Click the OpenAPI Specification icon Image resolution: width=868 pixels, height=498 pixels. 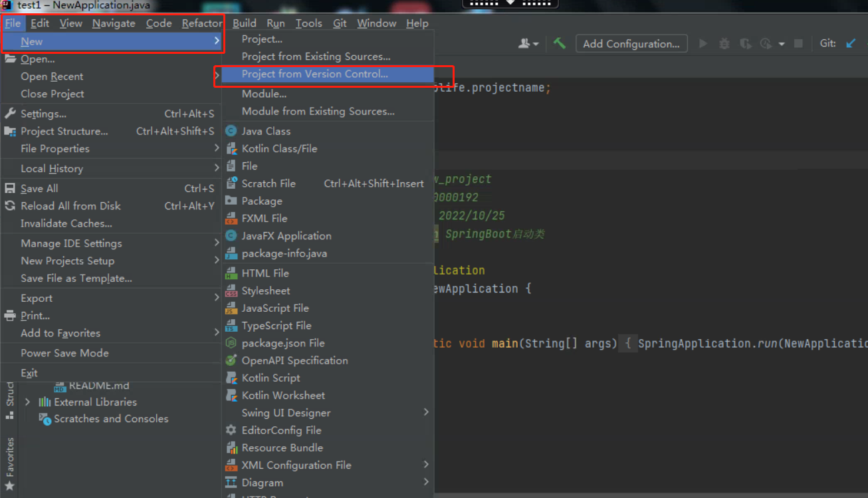(x=231, y=360)
